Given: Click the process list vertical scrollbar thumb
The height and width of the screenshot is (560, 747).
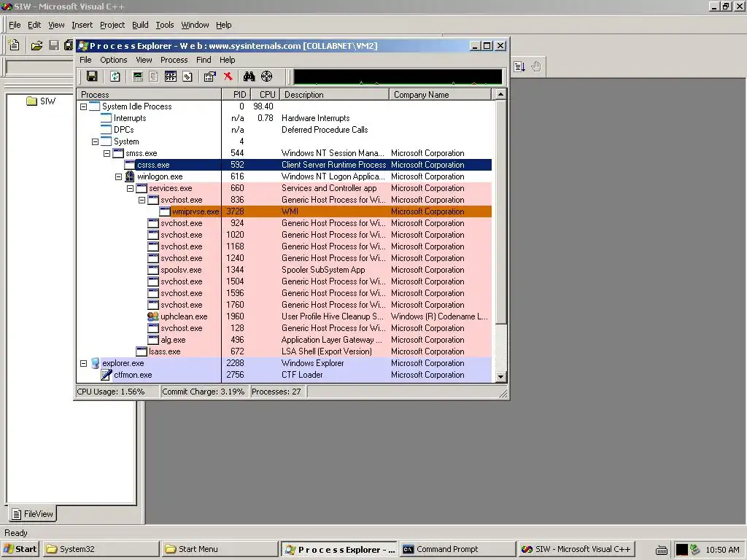Looking at the screenshot, I should (x=500, y=212).
